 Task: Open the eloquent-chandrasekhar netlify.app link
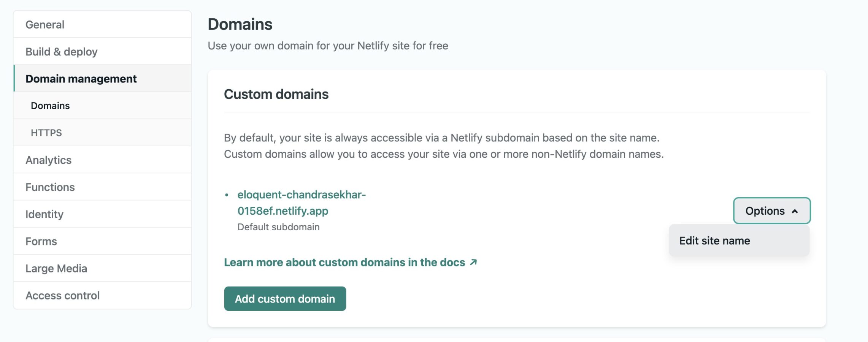click(x=301, y=203)
